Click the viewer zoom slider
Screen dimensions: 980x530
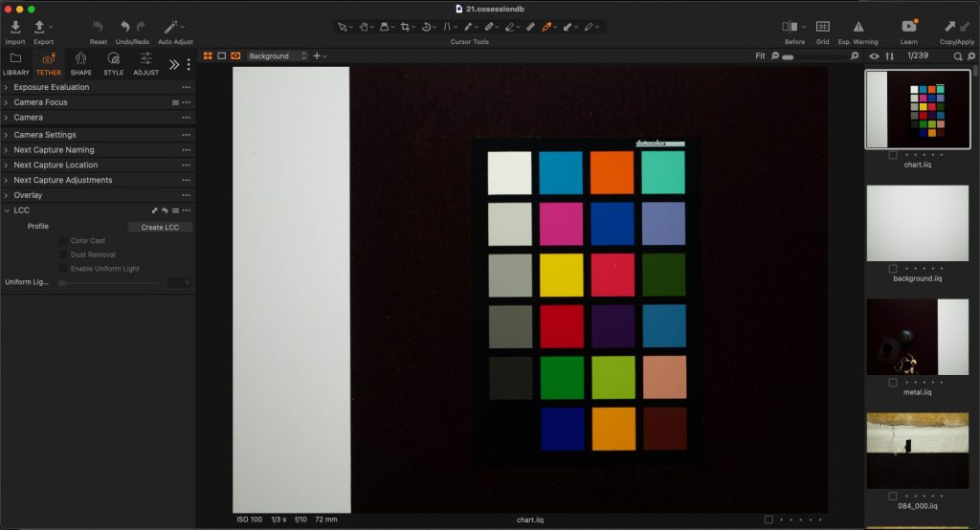[x=815, y=56]
